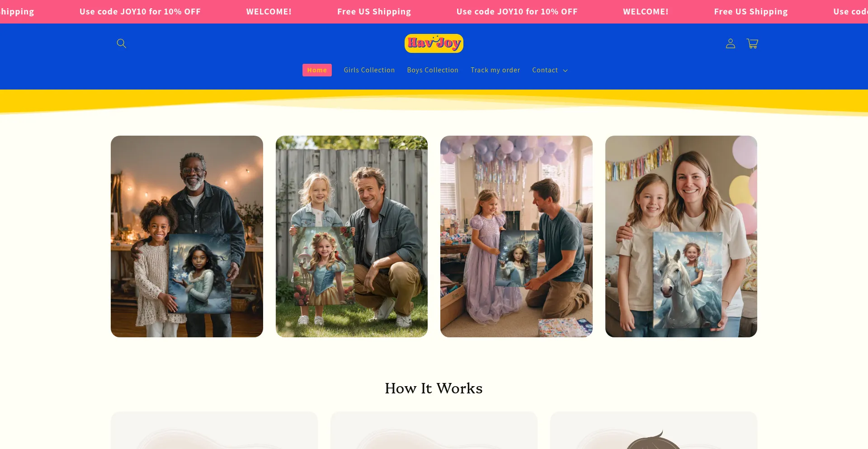
Task: Open the search magnifier icon
Action: (121, 43)
